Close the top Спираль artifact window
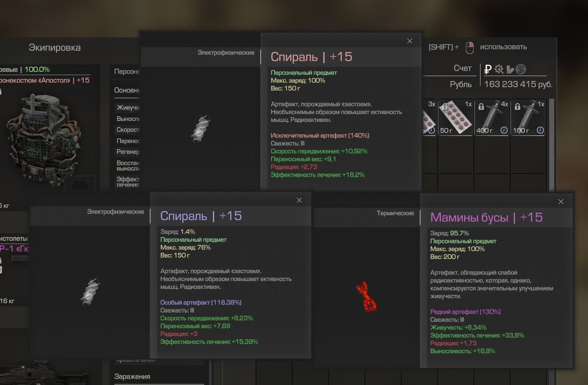588x385 pixels. (x=410, y=41)
